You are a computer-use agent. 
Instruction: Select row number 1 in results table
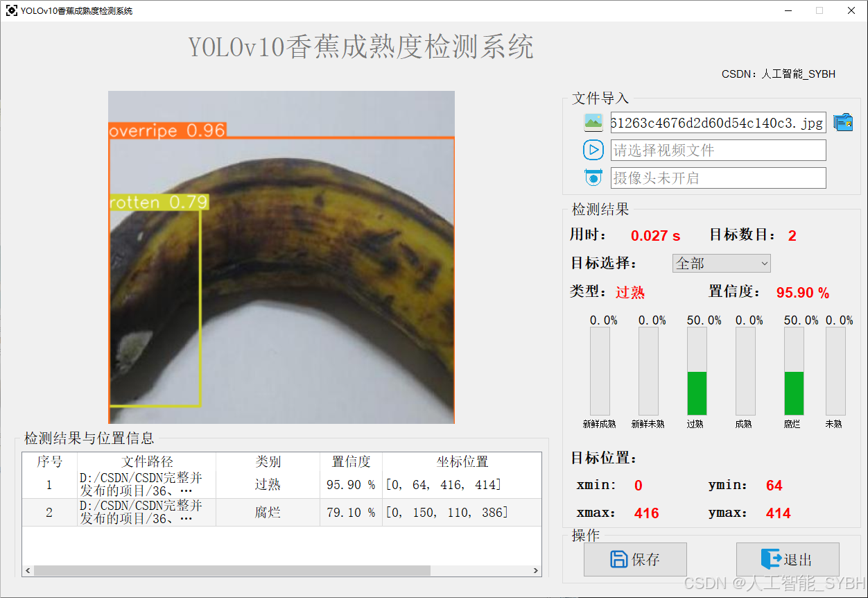pos(50,484)
